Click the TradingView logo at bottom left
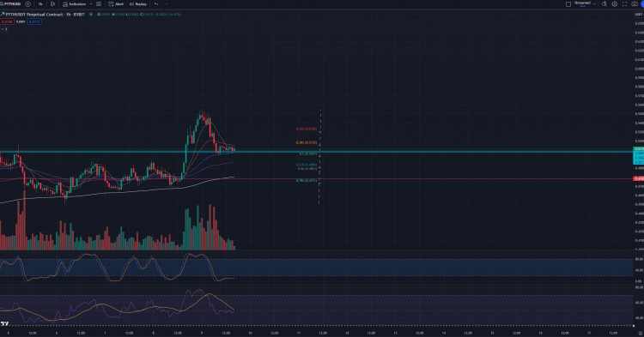Viewport: 644px width, 337px height. [x=4, y=324]
